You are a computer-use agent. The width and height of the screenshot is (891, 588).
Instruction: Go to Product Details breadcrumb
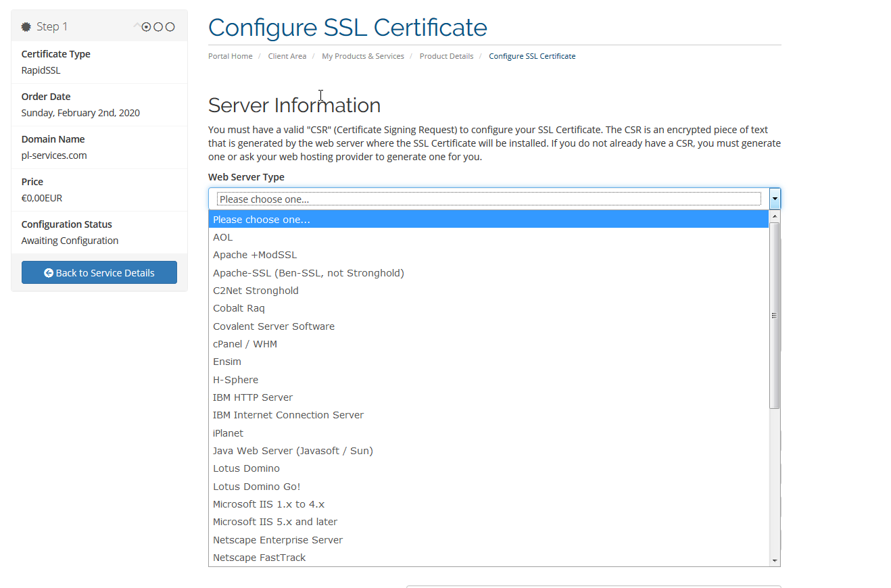pyautogui.click(x=447, y=56)
